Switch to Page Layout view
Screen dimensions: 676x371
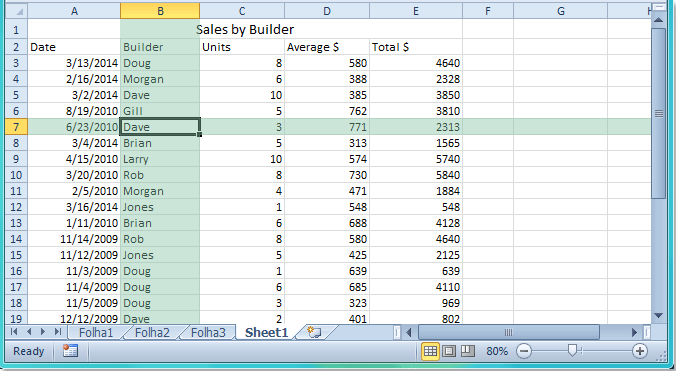(x=449, y=351)
